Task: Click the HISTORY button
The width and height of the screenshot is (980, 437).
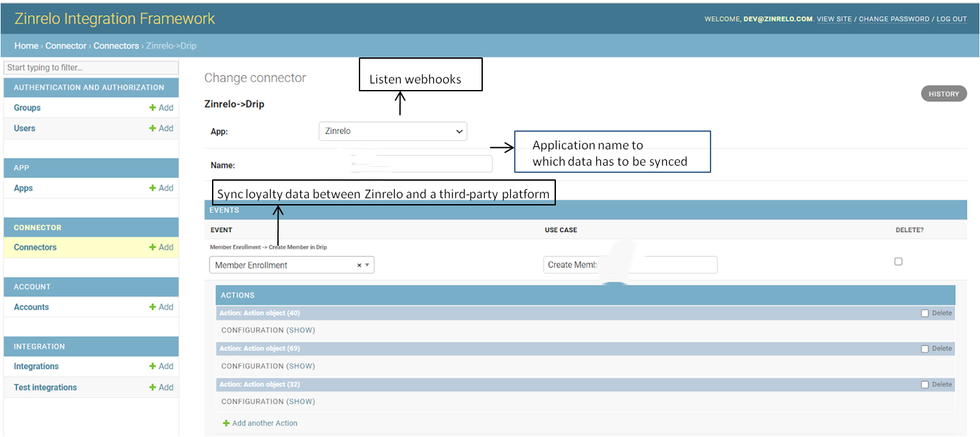Action: (x=943, y=94)
